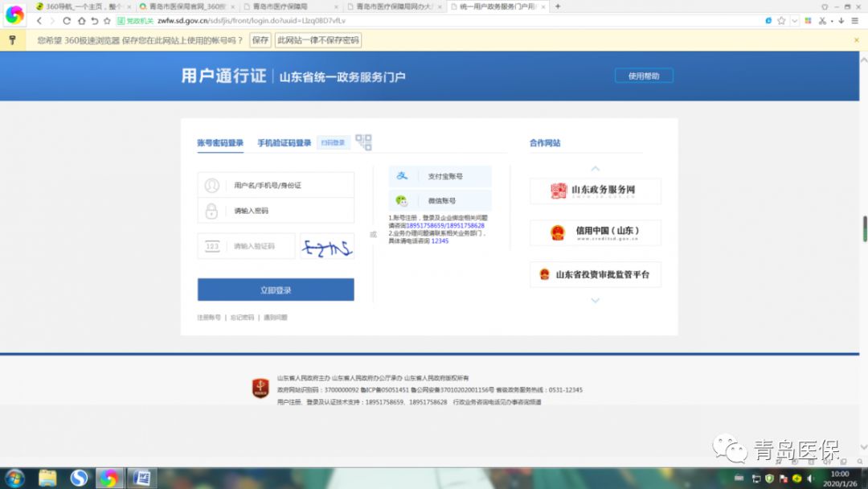Click the 注册账号 register link
This screenshot has width=868, height=489.
click(x=209, y=318)
